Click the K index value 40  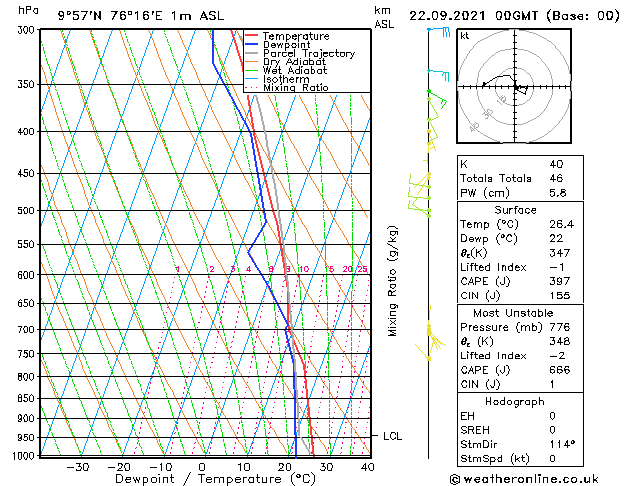(556, 164)
